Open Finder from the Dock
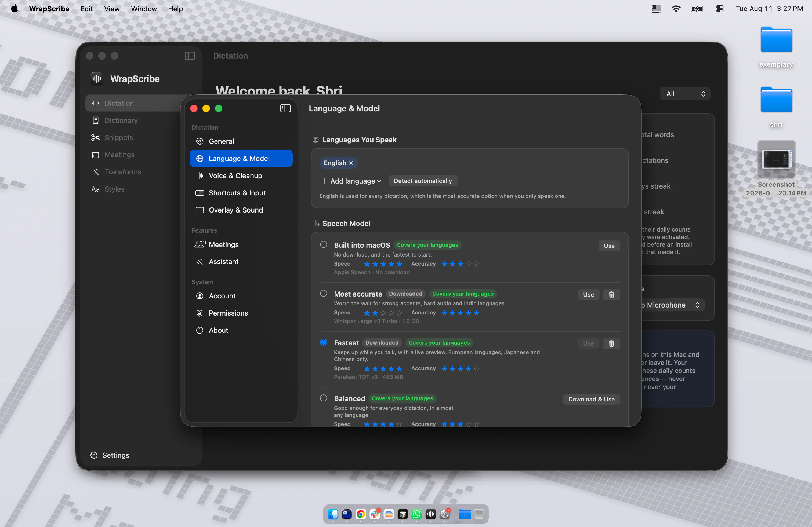 (333, 514)
